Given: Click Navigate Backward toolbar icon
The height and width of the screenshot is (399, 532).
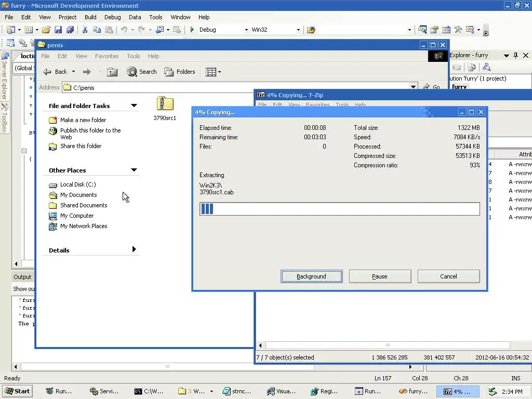Looking at the screenshot, I should 159,30.
